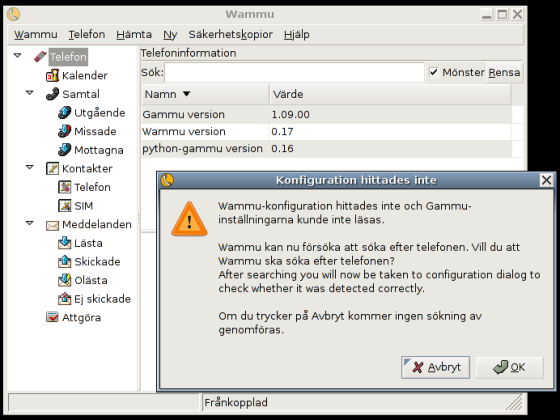Open the Hämta menu
Screen dimensions: 560x420
(134, 35)
